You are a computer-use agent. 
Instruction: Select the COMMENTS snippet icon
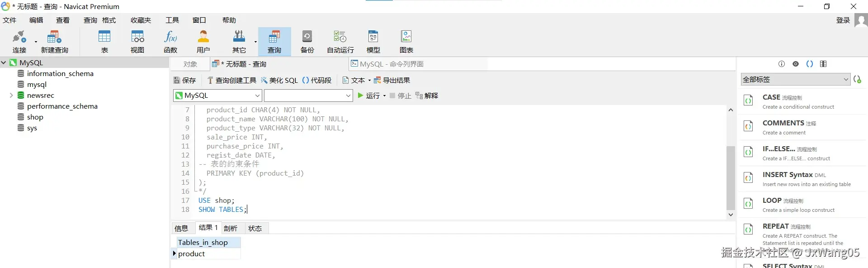click(749, 126)
